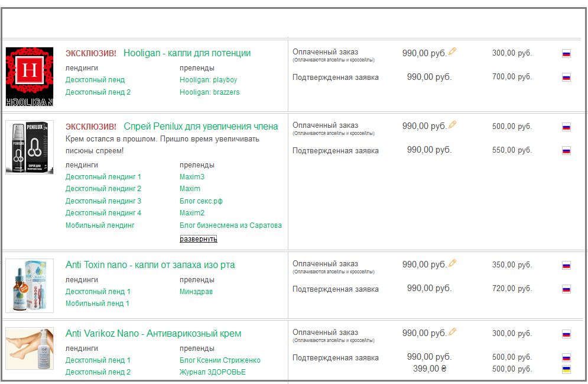Click pencil edit icon in Anti Toxin nano row
Image resolution: width=588 pixels, height=384 pixels.
pos(453,263)
